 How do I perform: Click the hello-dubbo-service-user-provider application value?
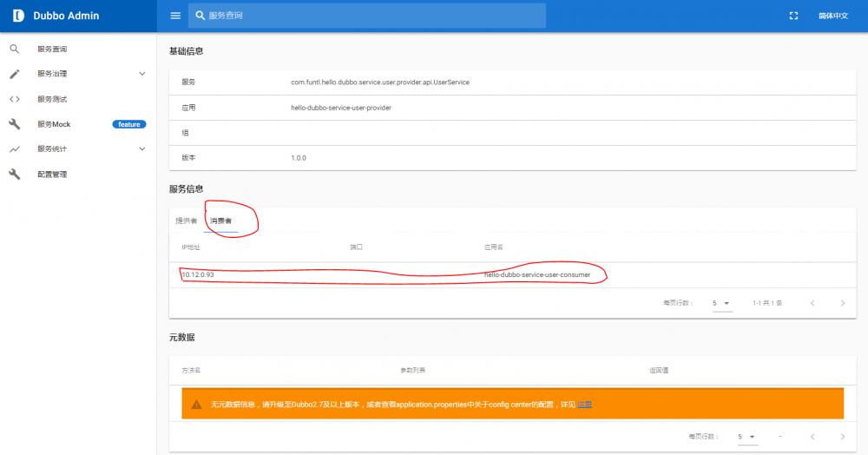(341, 108)
